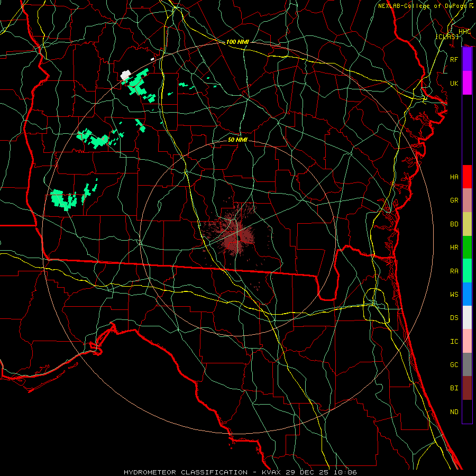The image size is (476, 476).
Task: Click the magenta UK legend color swatch
Action: 467,83
